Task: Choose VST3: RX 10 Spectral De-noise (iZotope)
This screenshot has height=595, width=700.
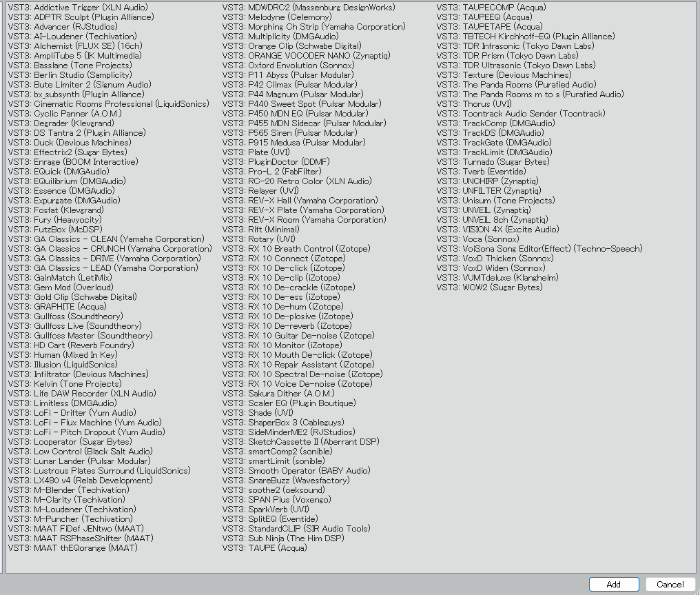Action: point(302,374)
